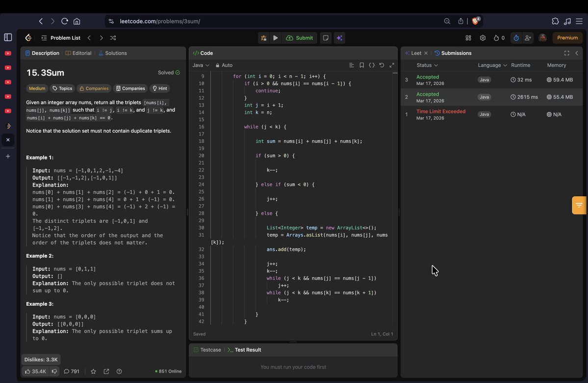Open the 32 ms Accepted submission
Screen dimensions: 588x383
(491, 80)
